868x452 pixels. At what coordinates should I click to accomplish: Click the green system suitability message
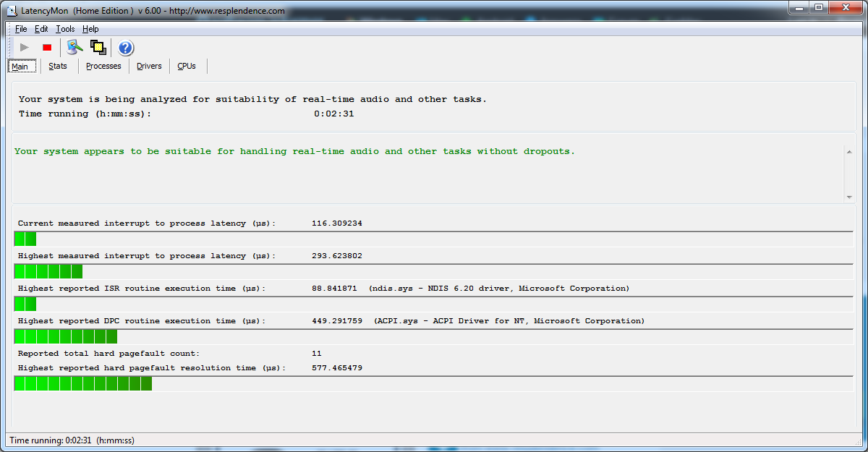click(x=294, y=151)
